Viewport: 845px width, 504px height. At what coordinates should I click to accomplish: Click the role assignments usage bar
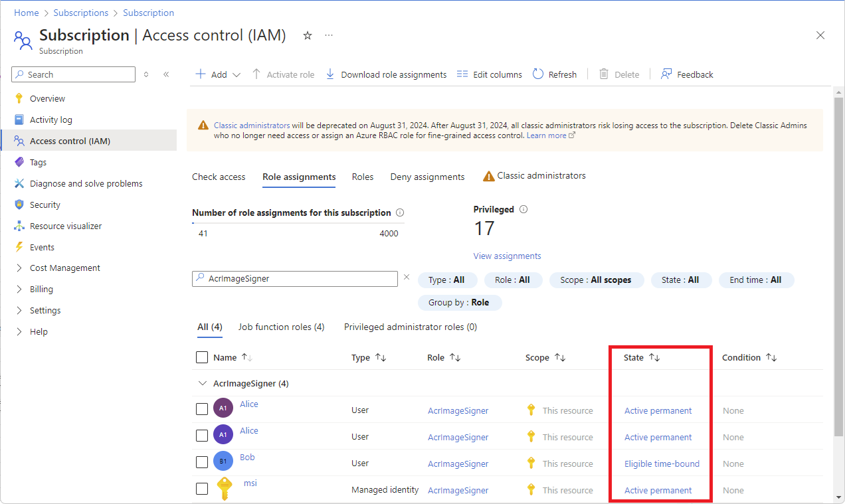298,224
